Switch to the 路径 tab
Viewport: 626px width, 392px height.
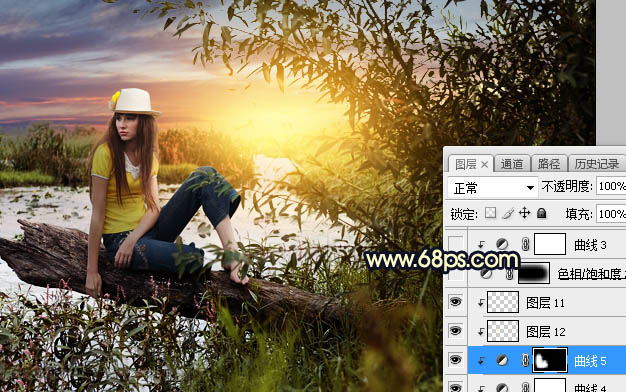click(549, 164)
